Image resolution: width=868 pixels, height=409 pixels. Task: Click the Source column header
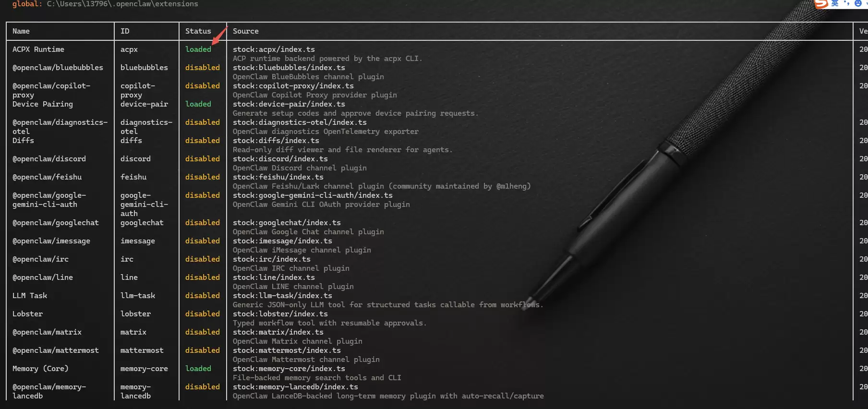[246, 31]
